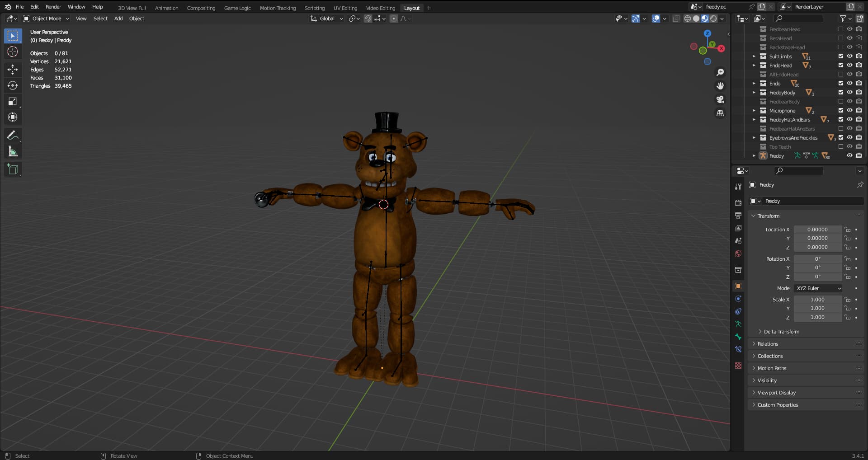Open the Object Constraints properties tab
Screen dimensions: 868x460
tap(738, 311)
